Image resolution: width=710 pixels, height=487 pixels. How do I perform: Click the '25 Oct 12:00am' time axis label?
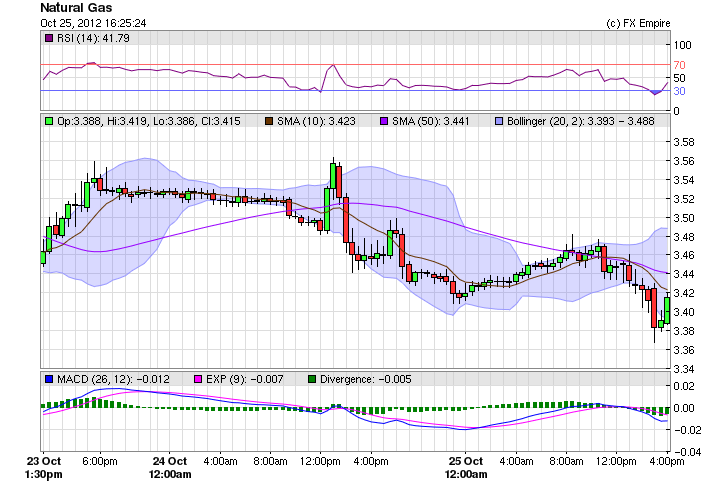466,468
